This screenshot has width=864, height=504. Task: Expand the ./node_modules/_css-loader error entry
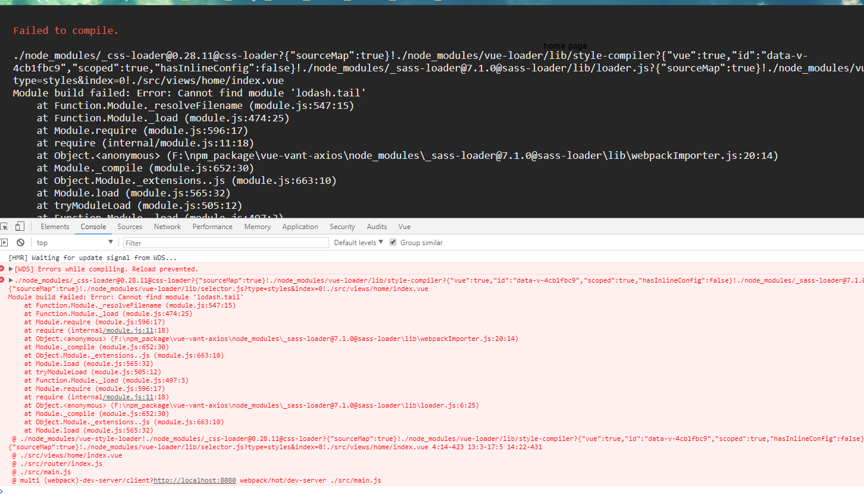point(11,280)
